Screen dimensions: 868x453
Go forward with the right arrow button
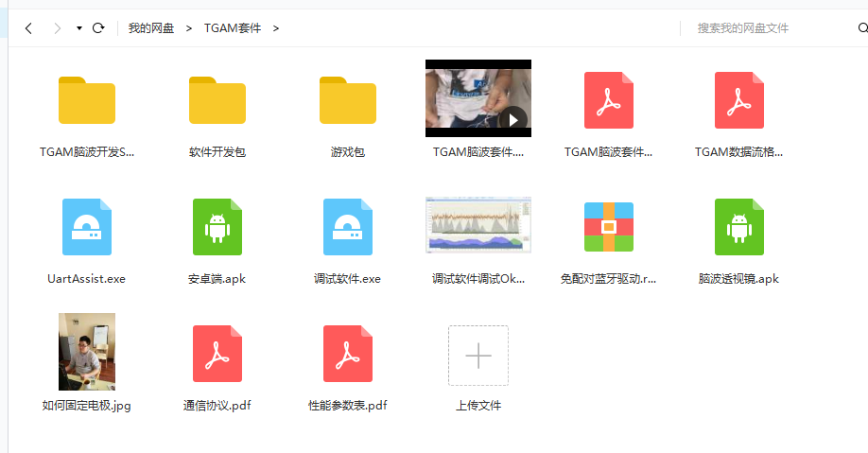click(57, 28)
